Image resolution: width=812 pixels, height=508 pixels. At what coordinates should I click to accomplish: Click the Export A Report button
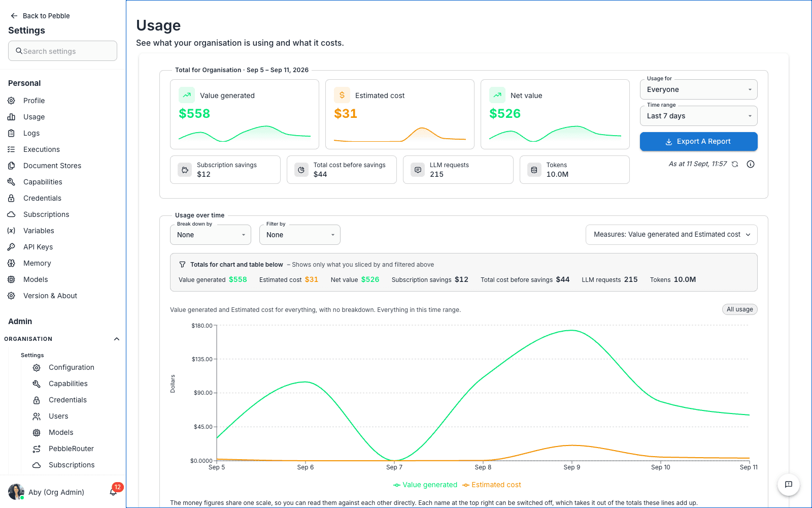click(x=699, y=142)
